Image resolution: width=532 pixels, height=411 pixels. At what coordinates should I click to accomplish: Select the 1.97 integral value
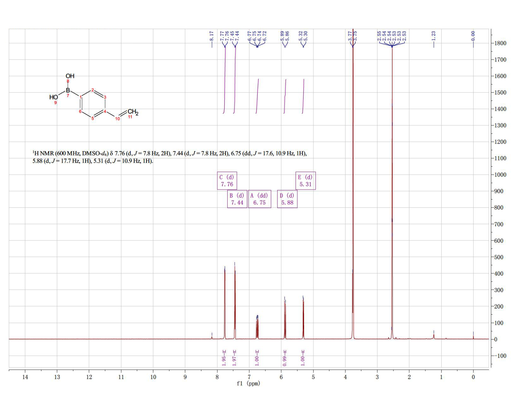234,361
